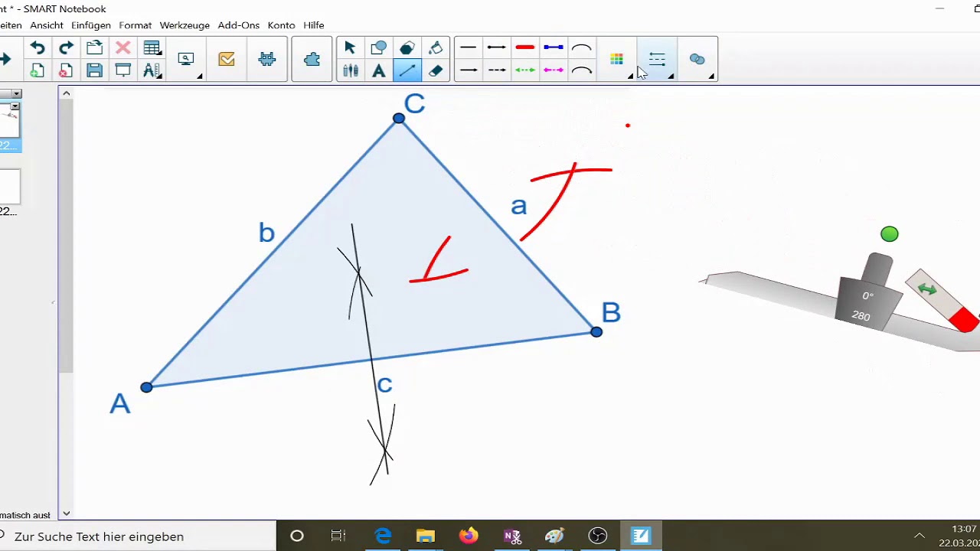This screenshot has height=551, width=980.
Task: Click the green arrows on compass arm
Action: 927,289
